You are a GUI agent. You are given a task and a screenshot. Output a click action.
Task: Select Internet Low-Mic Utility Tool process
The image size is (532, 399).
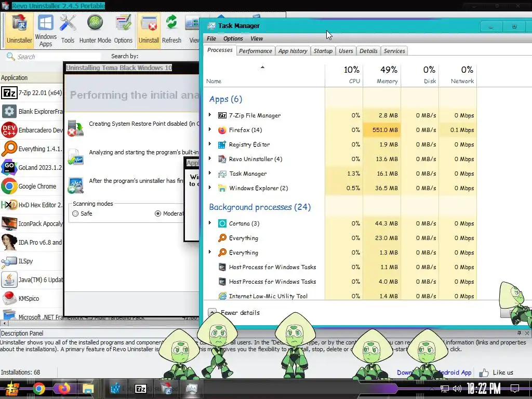340,296
